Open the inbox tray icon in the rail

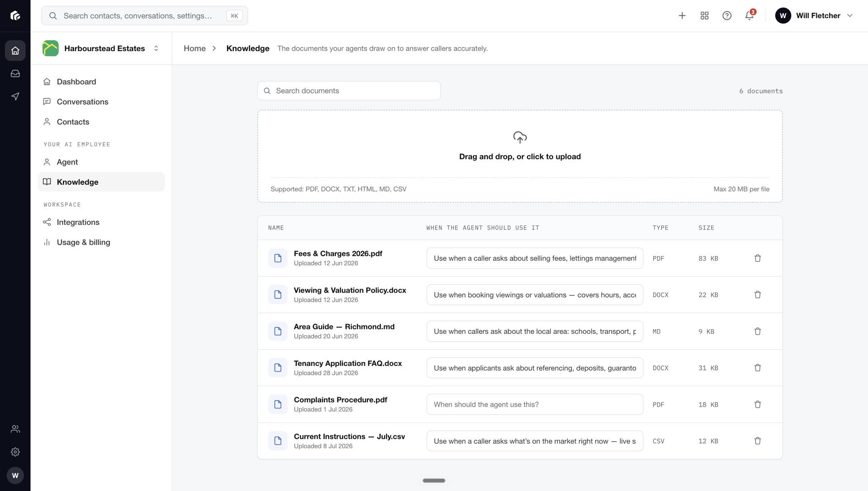[15, 74]
